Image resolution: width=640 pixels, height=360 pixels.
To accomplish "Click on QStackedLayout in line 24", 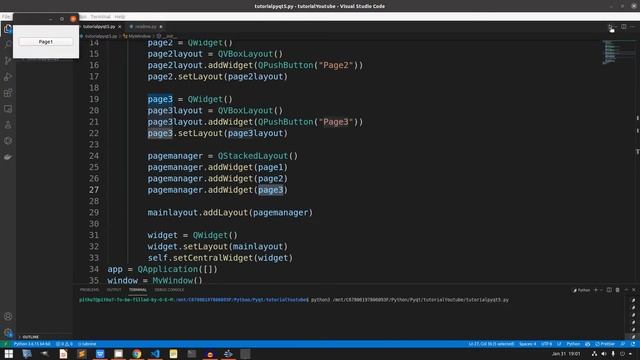I will 253,156.
